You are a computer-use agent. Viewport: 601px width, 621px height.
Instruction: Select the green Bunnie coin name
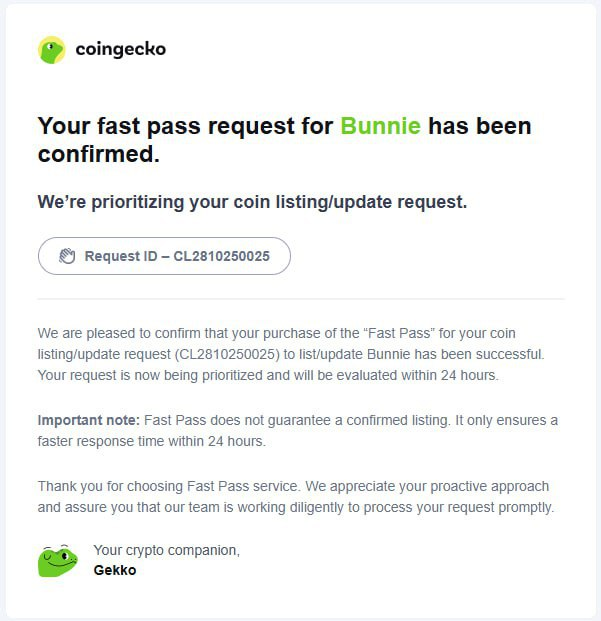point(380,127)
